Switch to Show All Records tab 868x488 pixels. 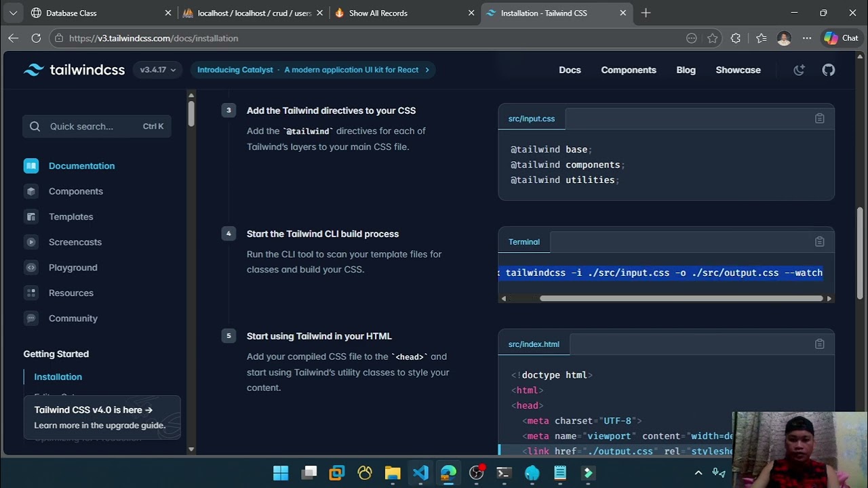(x=406, y=13)
